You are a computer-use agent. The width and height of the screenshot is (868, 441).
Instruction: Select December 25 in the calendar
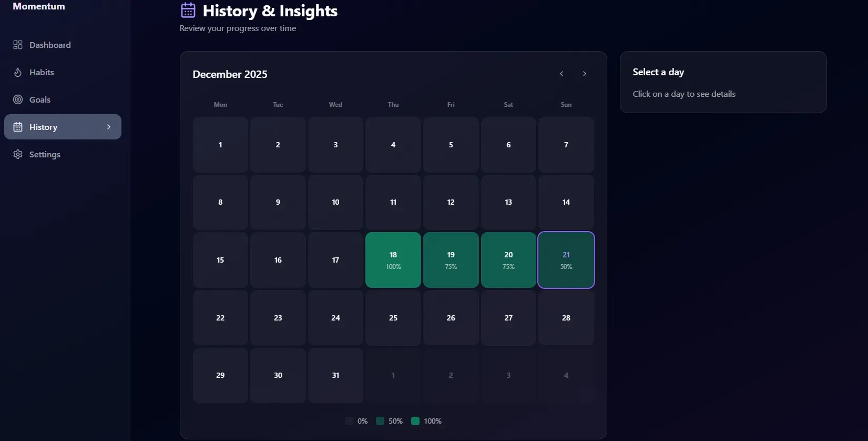coord(393,318)
